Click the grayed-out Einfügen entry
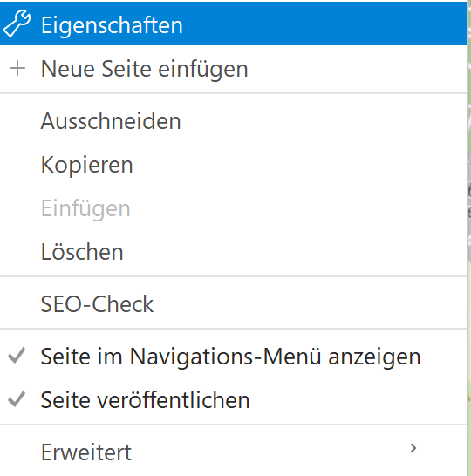 [233, 208]
